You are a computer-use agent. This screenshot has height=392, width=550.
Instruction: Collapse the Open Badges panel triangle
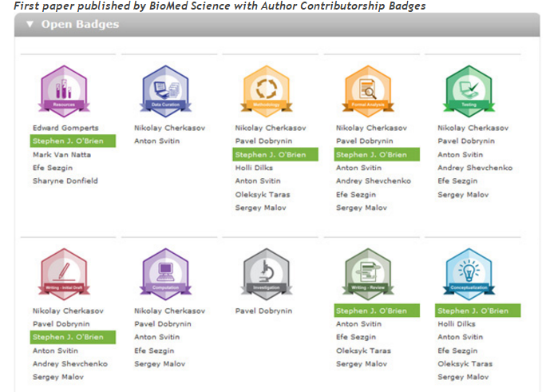pyautogui.click(x=30, y=24)
